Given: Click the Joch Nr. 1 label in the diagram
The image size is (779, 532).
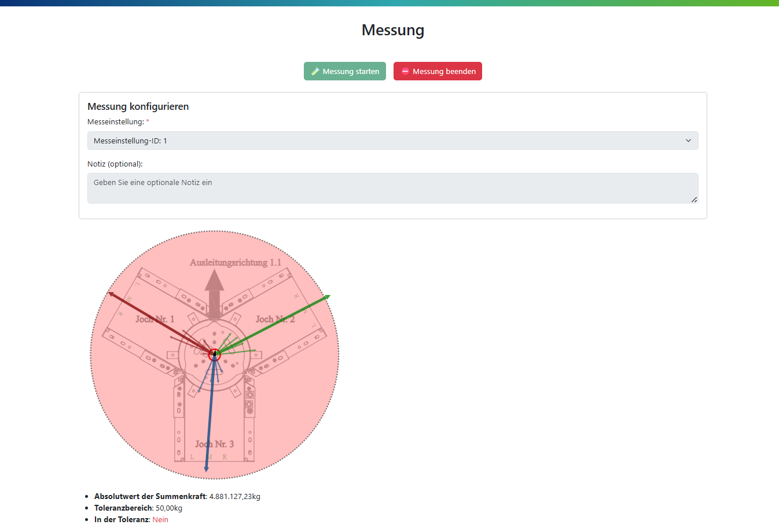Looking at the screenshot, I should click(155, 319).
